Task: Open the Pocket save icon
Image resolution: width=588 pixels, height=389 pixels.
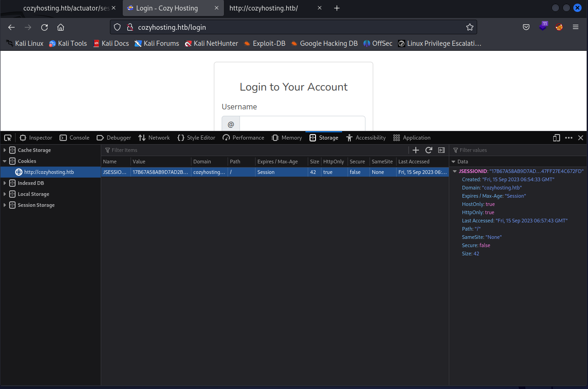Action: (527, 27)
